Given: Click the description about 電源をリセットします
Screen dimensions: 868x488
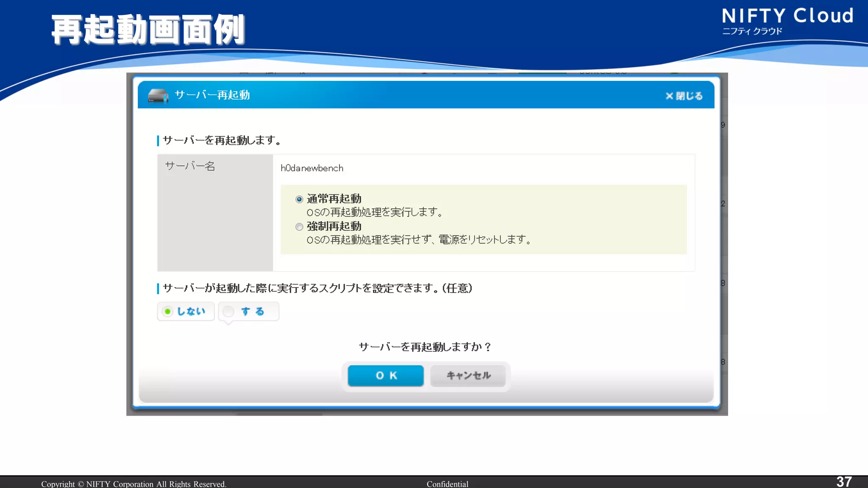Looking at the screenshot, I should coord(419,240).
